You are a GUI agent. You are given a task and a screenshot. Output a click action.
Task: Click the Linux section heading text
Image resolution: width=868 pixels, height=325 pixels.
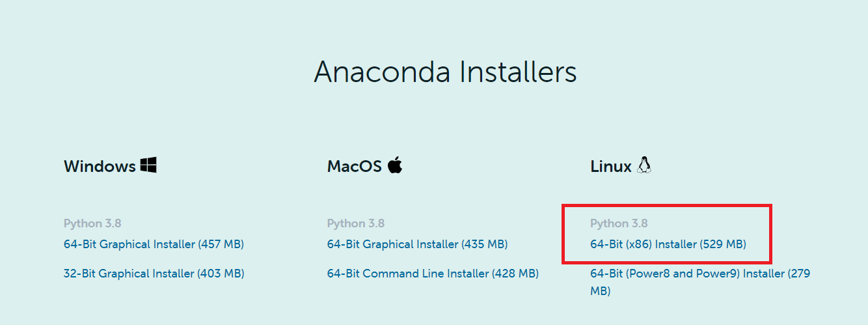click(610, 167)
